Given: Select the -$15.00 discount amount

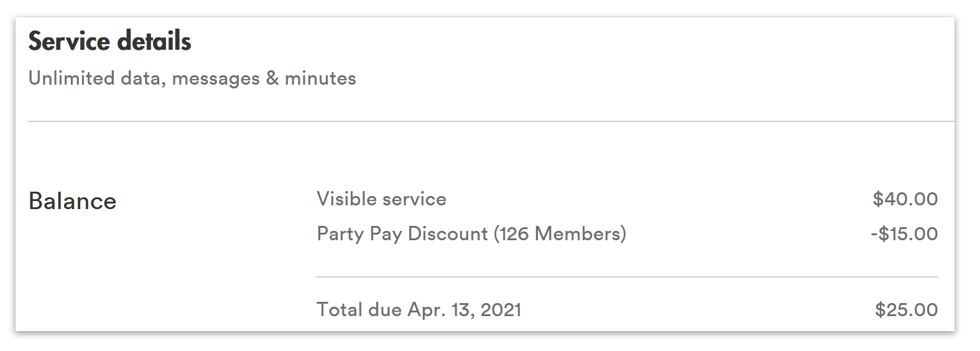Looking at the screenshot, I should coord(904,233).
